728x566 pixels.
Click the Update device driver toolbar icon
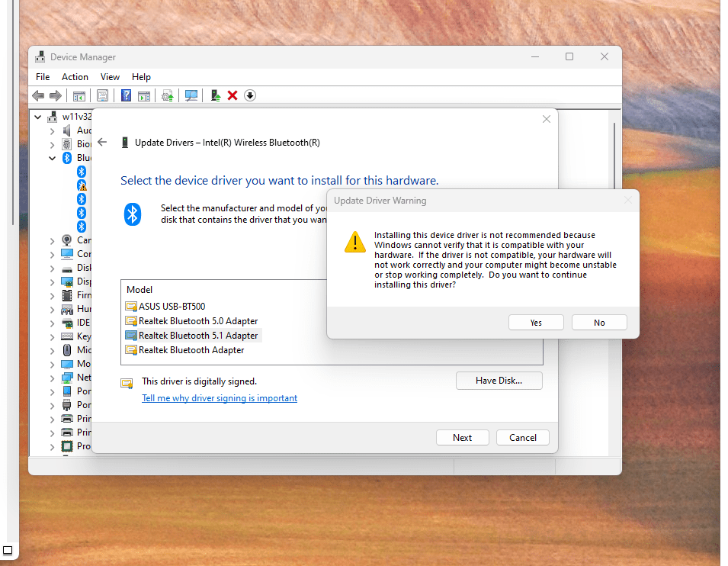point(215,95)
